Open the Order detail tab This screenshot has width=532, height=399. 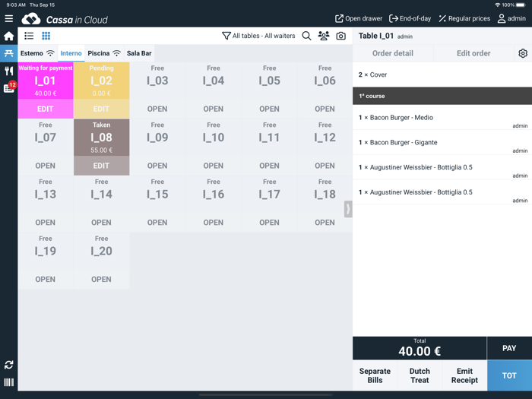[x=393, y=53]
